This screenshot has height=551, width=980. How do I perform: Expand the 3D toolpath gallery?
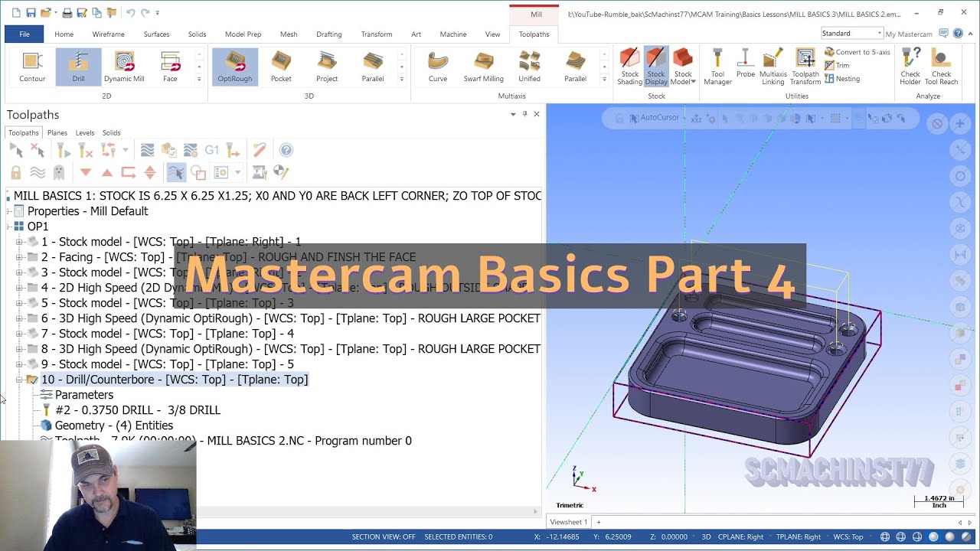[401, 79]
